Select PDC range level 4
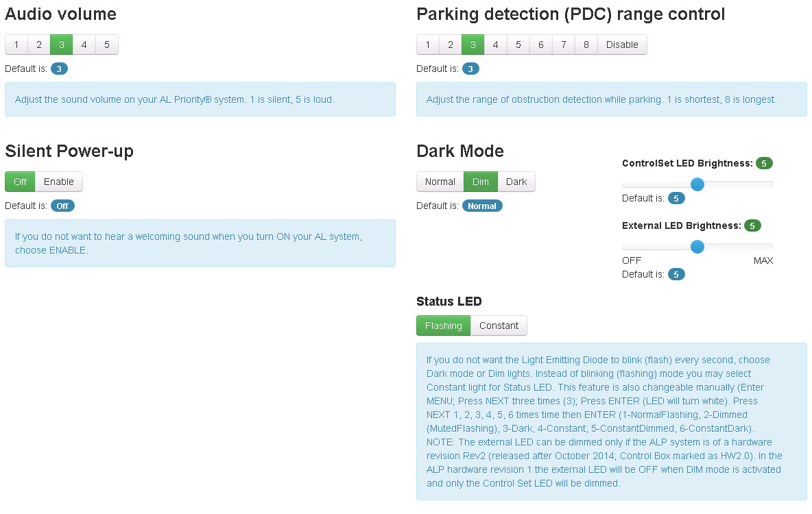The width and height of the screenshot is (812, 514). pos(495,45)
